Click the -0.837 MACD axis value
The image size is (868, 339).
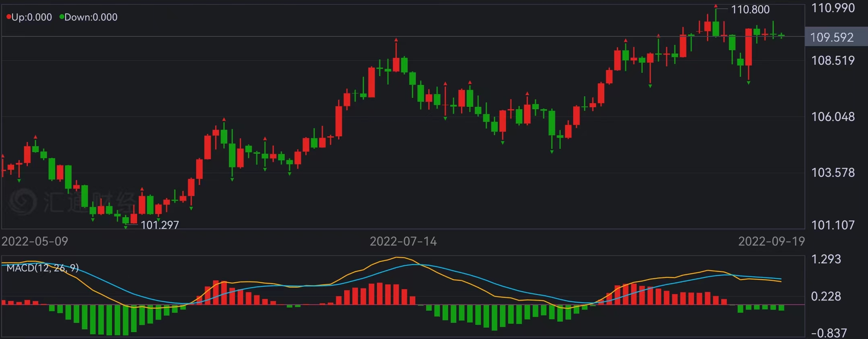pos(829,333)
